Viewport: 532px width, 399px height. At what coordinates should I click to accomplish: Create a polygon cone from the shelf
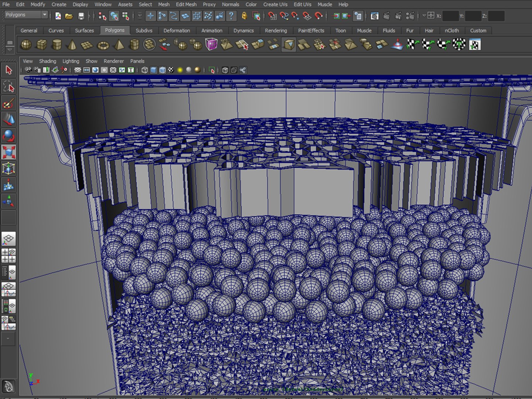(x=72, y=45)
